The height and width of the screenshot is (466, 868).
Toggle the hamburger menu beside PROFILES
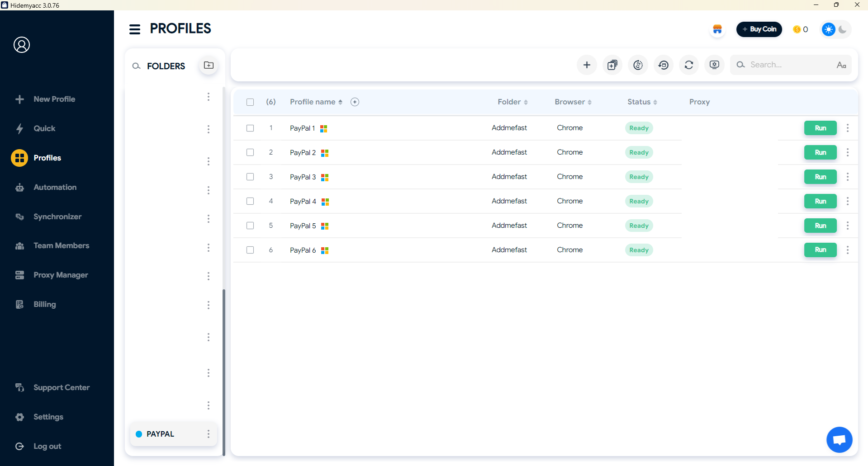click(x=135, y=29)
